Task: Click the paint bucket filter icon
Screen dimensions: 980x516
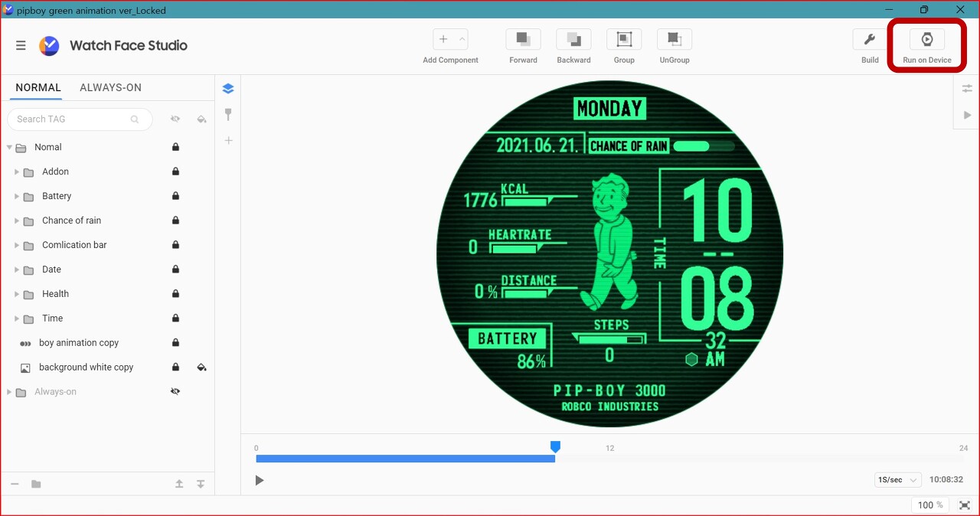Action: pos(201,119)
